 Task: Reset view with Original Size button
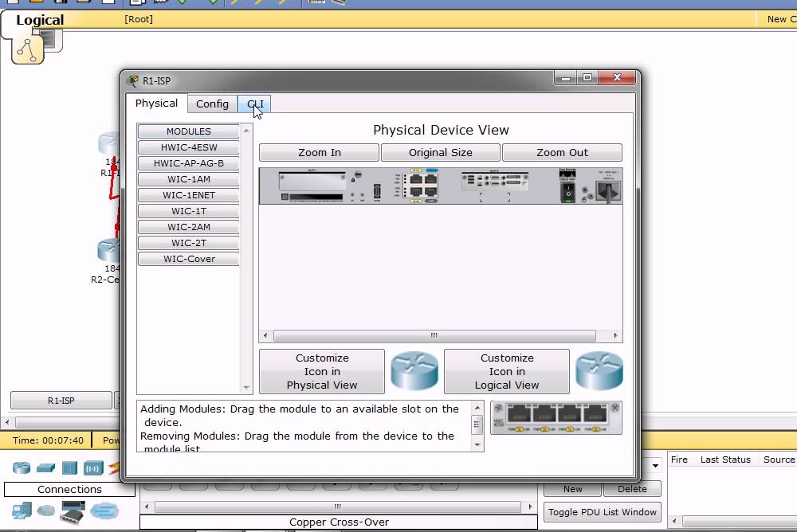tap(440, 153)
